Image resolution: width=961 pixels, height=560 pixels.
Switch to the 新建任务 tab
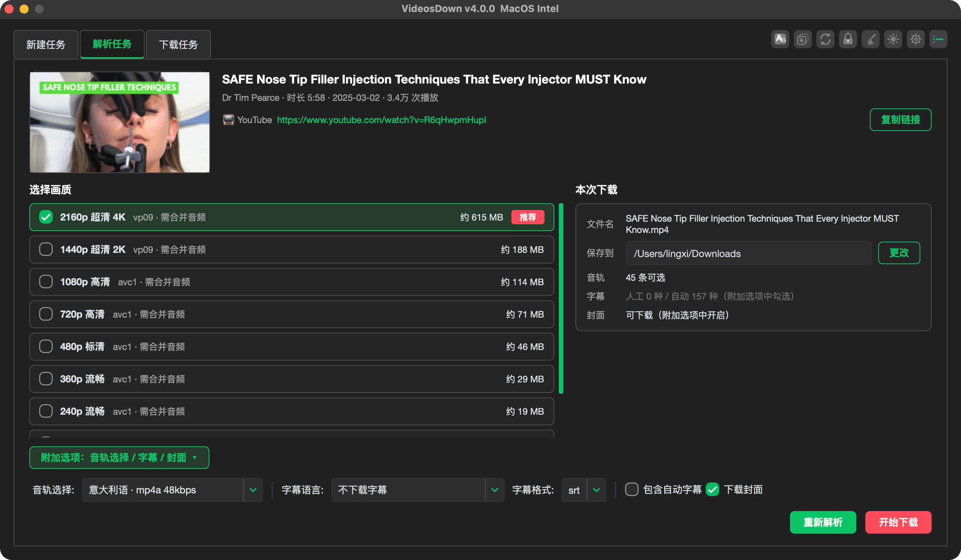(46, 45)
